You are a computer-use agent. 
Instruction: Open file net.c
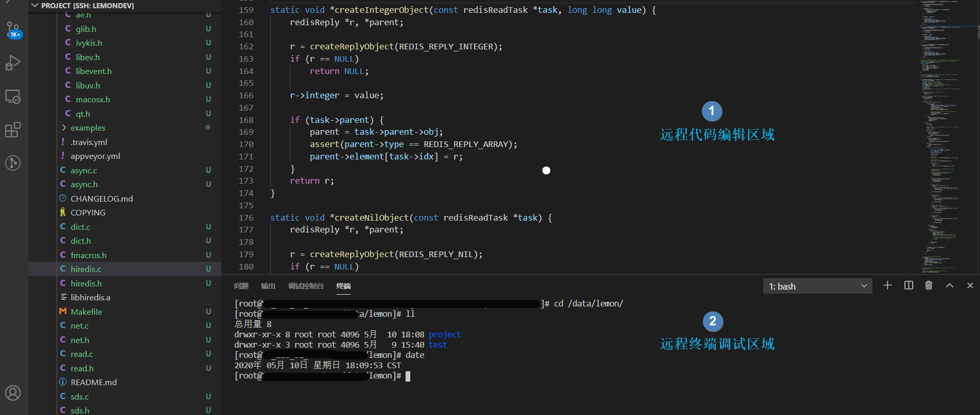[x=80, y=326]
